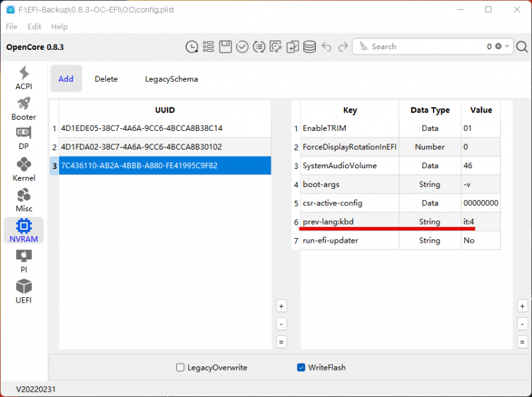Click the database stack icon in toolbar

click(x=309, y=47)
